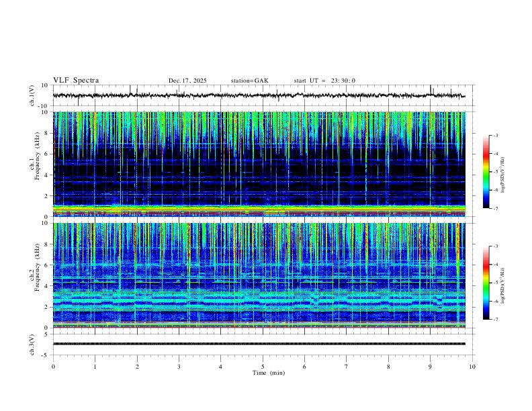Click the 'VLF Spectra' title text

pyautogui.click(x=76, y=81)
